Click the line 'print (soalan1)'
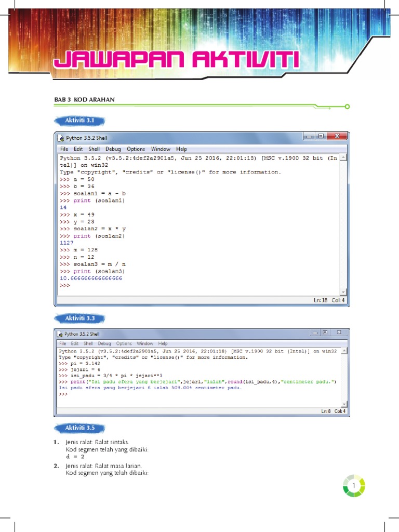This screenshot has height=532, width=399. point(99,201)
